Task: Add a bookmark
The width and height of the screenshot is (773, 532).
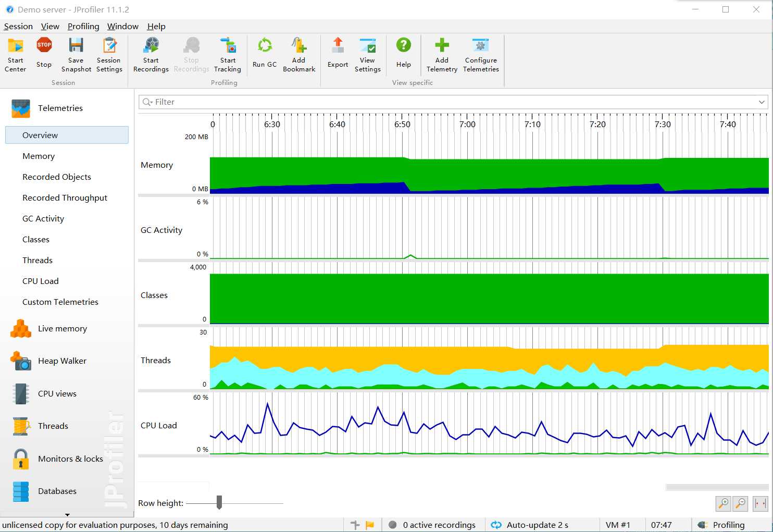Action: 299,55
